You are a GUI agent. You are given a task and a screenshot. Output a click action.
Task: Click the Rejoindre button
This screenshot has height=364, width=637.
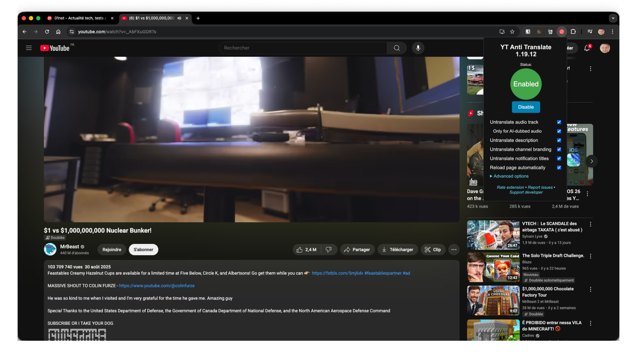pos(112,250)
